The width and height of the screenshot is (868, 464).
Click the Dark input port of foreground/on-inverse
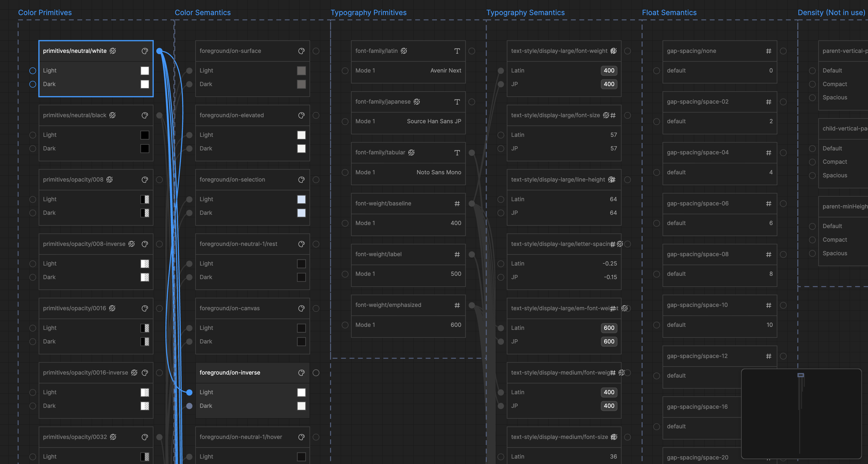(189, 406)
